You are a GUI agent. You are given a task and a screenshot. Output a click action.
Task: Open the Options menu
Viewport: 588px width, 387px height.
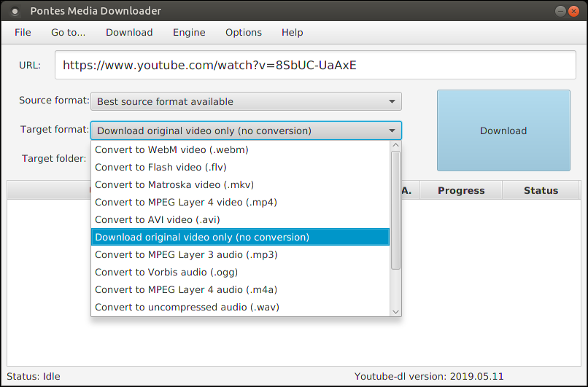click(243, 32)
